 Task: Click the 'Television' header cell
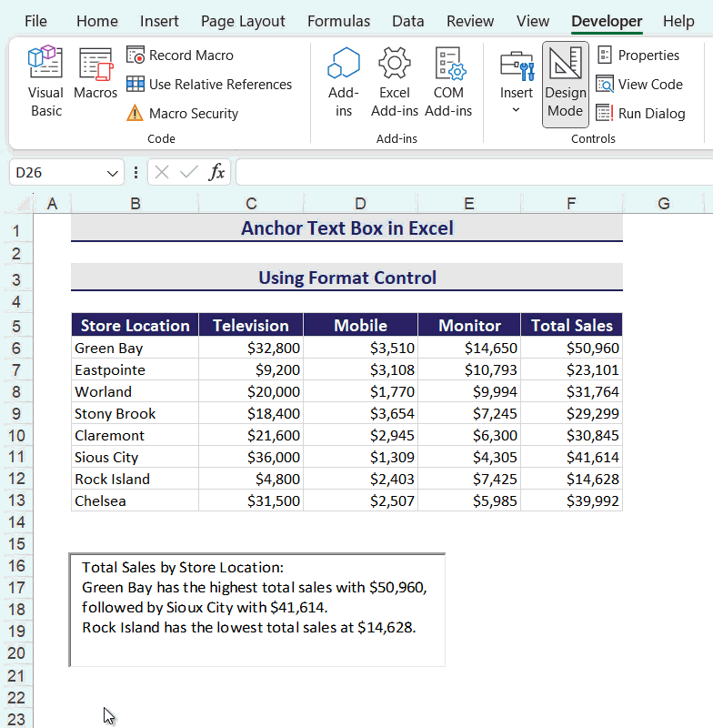(x=251, y=325)
